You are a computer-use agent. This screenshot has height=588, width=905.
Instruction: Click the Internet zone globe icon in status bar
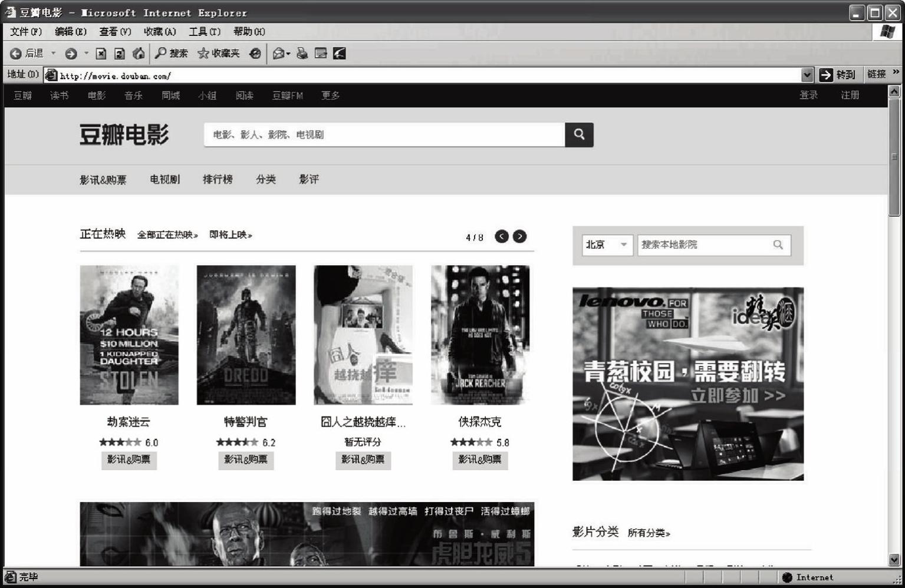pos(787,577)
